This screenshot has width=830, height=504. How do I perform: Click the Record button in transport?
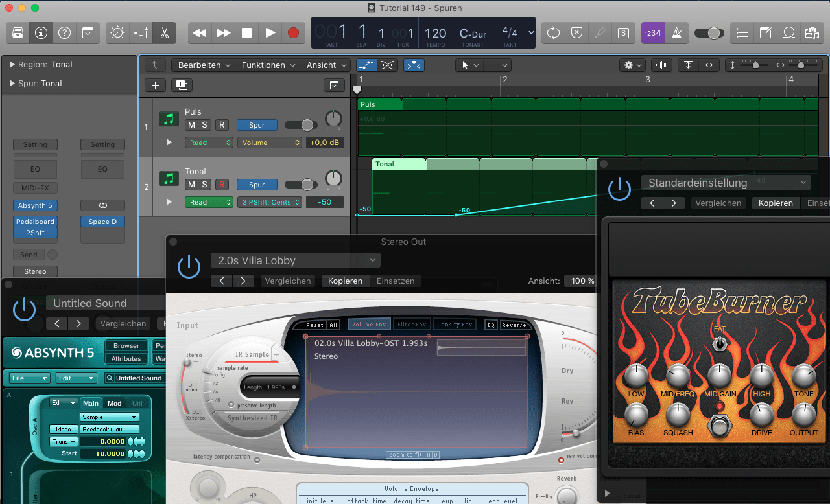point(294,32)
